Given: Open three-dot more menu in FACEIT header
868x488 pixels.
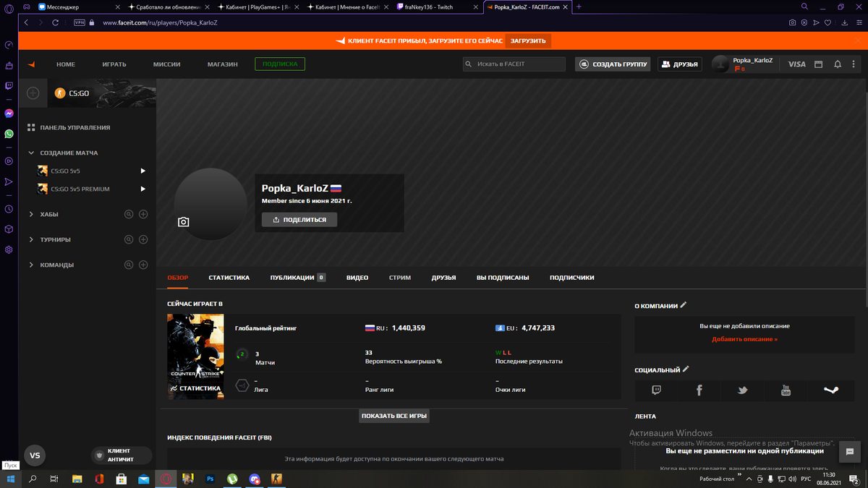Looking at the screenshot, I should click(x=854, y=64).
